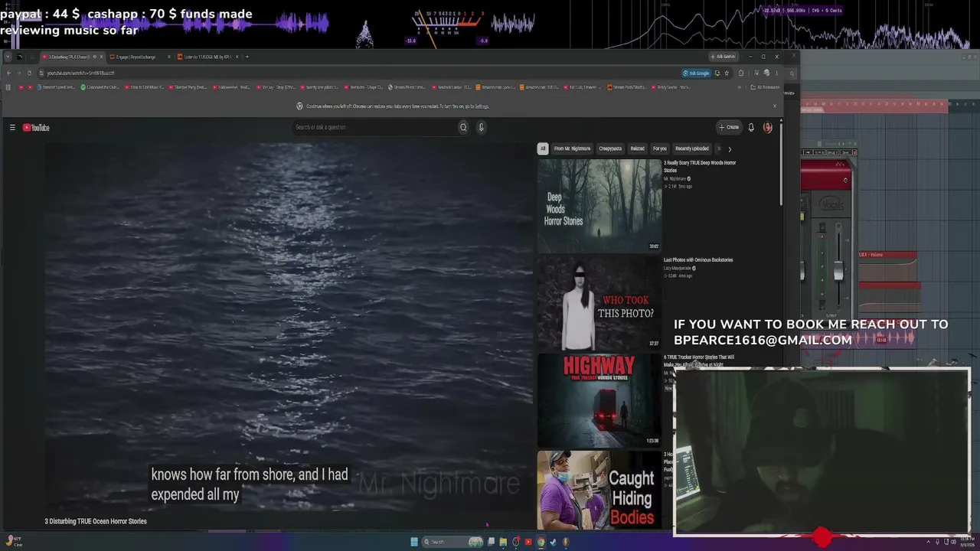Screen dimensions: 980x551
Task: Open YouTube notifications bell
Action: tap(751, 128)
